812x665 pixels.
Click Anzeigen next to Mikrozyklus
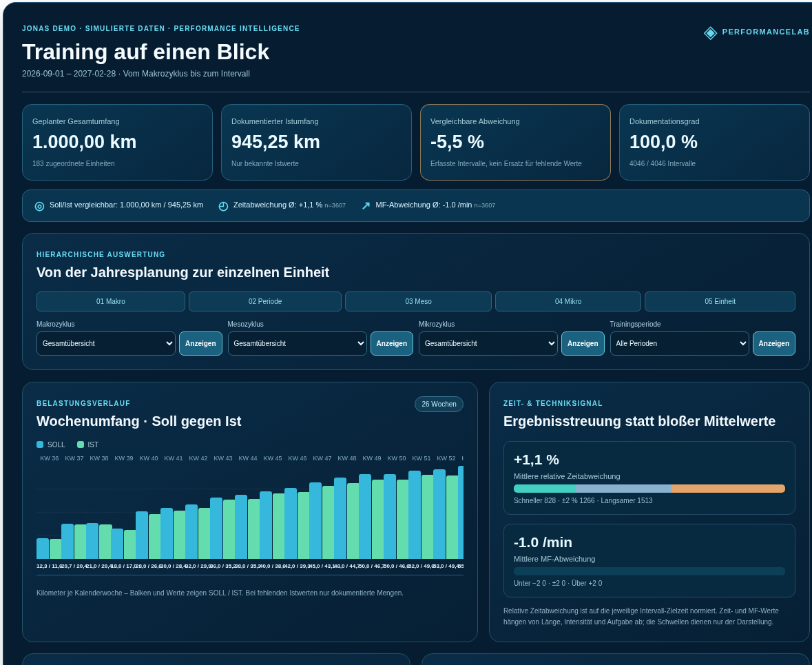(583, 344)
